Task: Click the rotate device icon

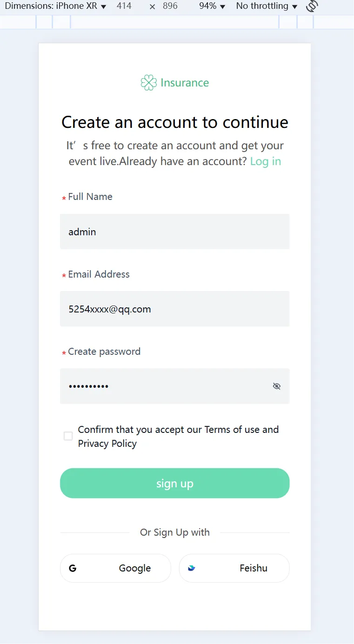Action: click(x=312, y=6)
